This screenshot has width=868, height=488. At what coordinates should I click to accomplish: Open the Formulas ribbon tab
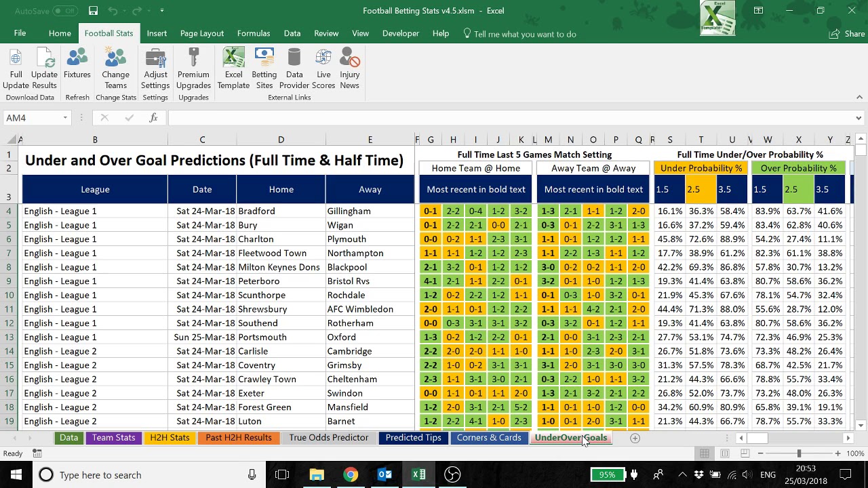[x=254, y=33]
